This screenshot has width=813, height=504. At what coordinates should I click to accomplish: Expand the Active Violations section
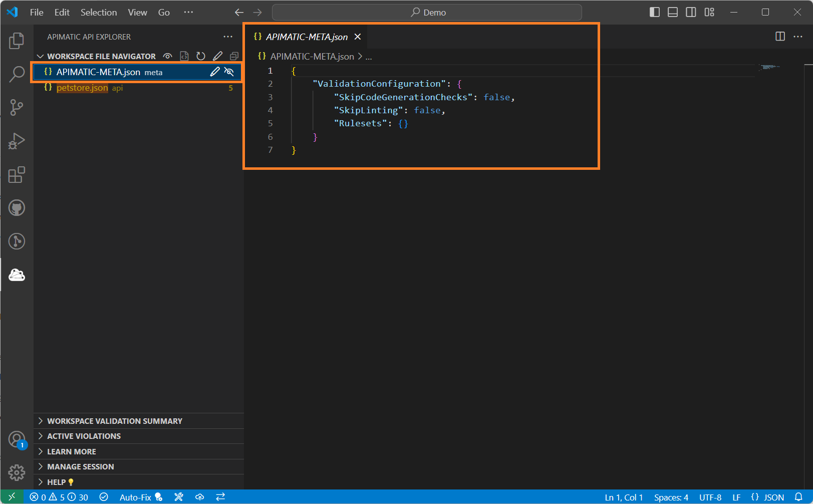click(139, 436)
